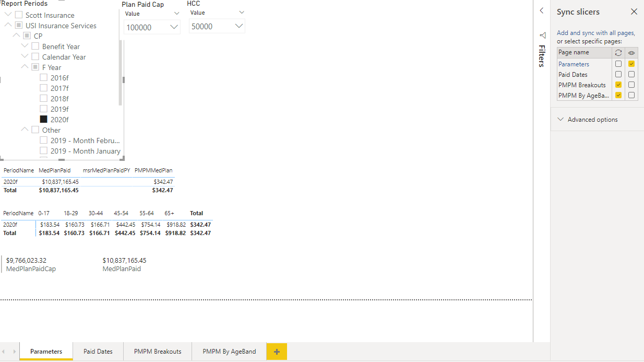Screen dimensions: 644x362
Task: Make slicer visible on PMPM Breakouts page
Action: tap(631, 85)
